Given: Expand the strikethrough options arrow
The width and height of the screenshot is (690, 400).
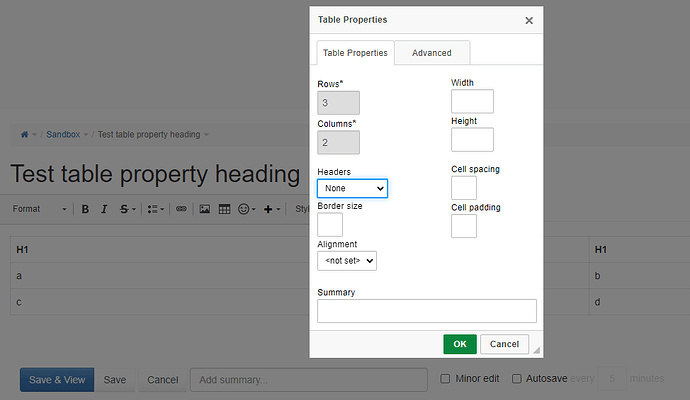Looking at the screenshot, I should (134, 209).
